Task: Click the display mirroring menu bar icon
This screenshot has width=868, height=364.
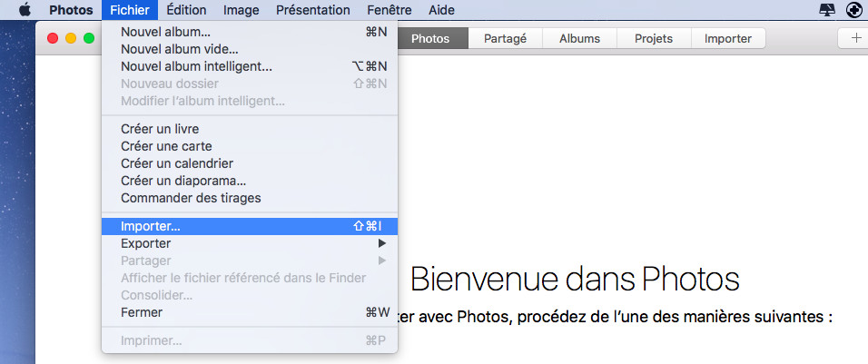Action: coord(829,10)
